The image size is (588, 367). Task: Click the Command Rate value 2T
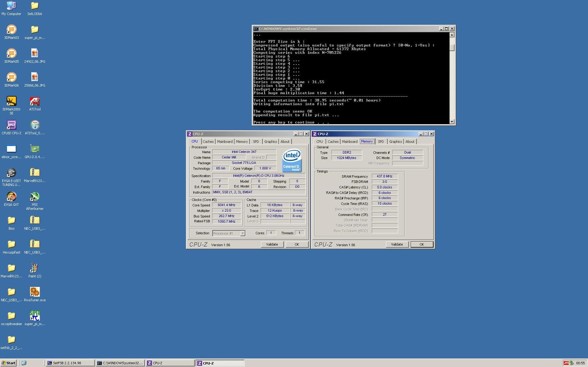point(384,215)
